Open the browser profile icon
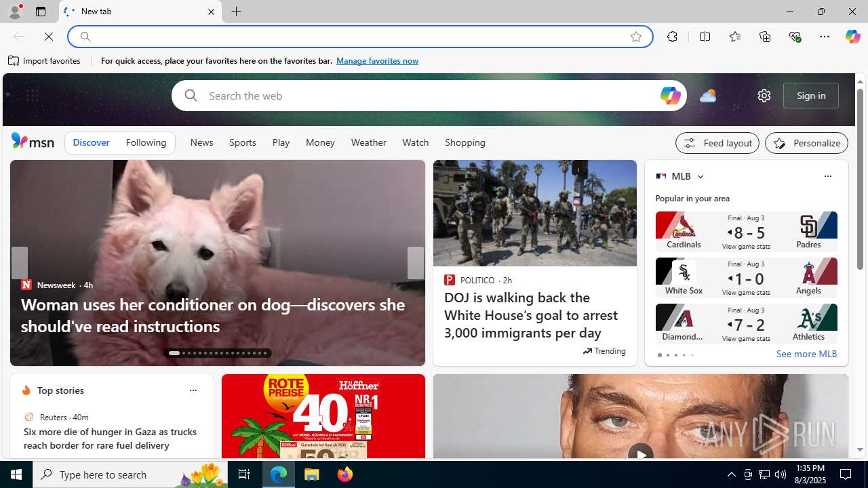This screenshot has width=868, height=488. pyautogui.click(x=15, y=12)
